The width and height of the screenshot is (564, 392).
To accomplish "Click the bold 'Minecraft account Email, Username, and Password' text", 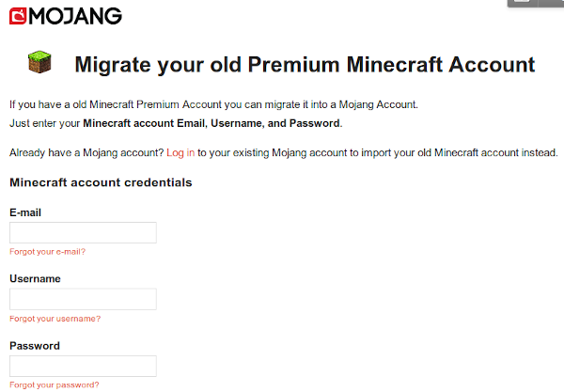I will pyautogui.click(x=212, y=123).
